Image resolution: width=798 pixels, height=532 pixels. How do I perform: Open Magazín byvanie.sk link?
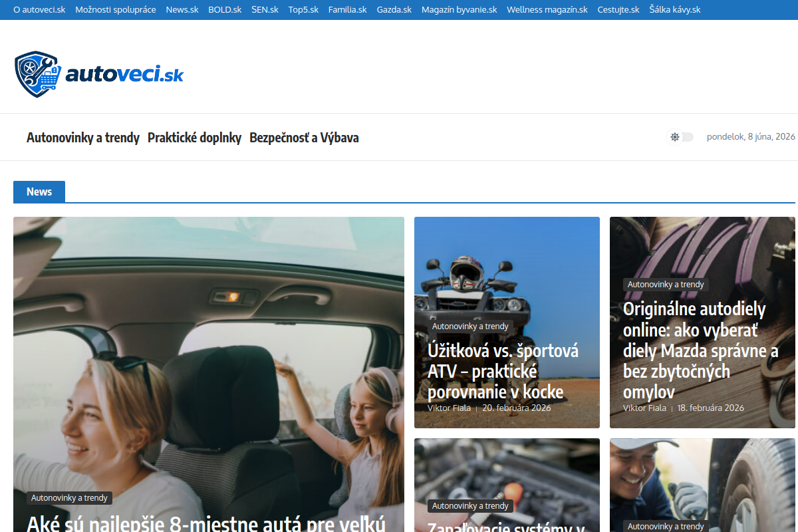(460, 10)
